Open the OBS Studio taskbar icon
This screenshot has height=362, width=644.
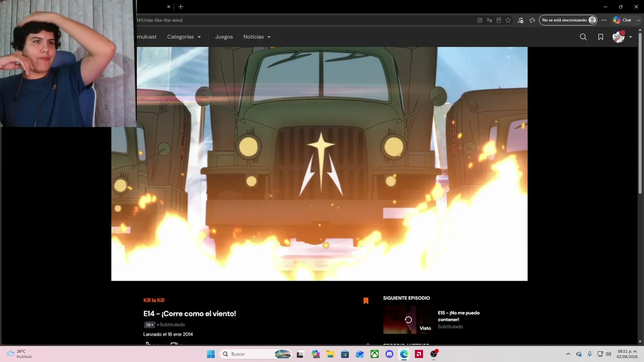[434, 354]
